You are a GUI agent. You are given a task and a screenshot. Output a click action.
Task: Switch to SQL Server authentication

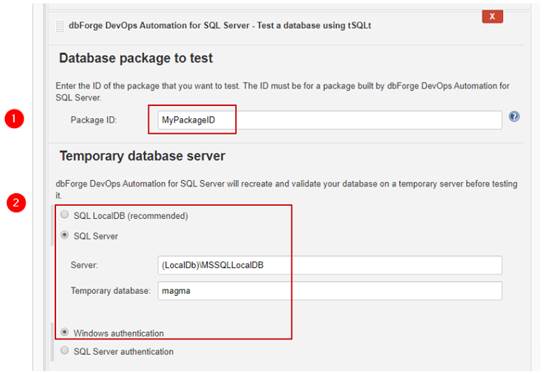[65, 350]
